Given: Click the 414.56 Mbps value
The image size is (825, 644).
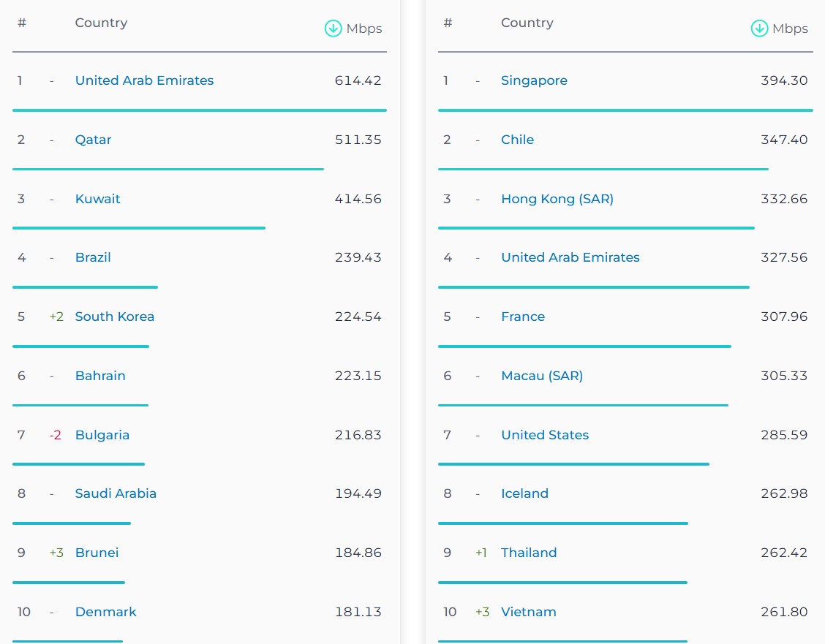Looking at the screenshot, I should click(358, 199).
